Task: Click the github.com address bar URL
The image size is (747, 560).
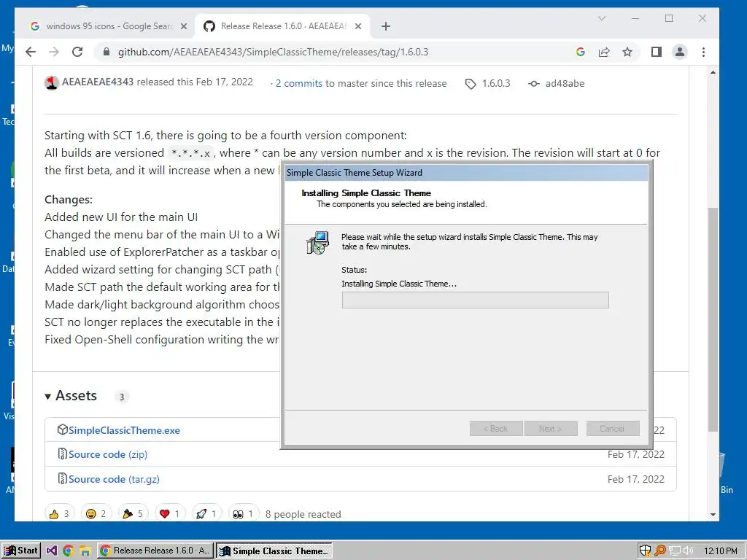Action: 273,52
